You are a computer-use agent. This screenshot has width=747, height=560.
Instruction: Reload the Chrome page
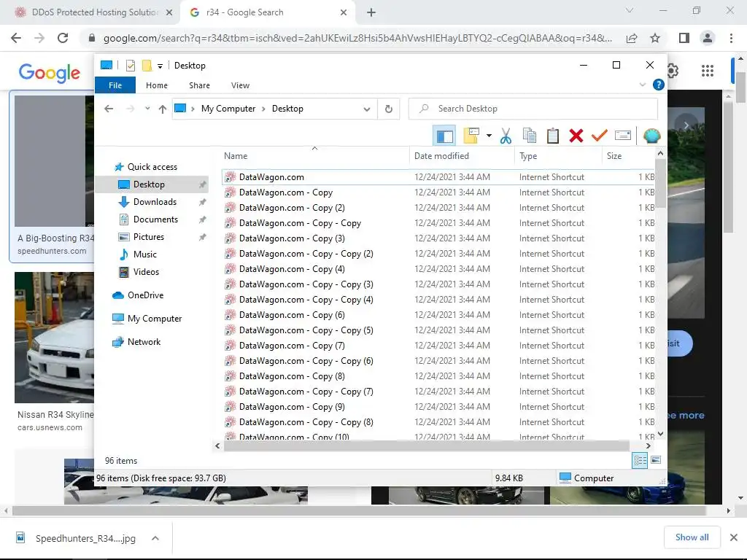[63, 38]
